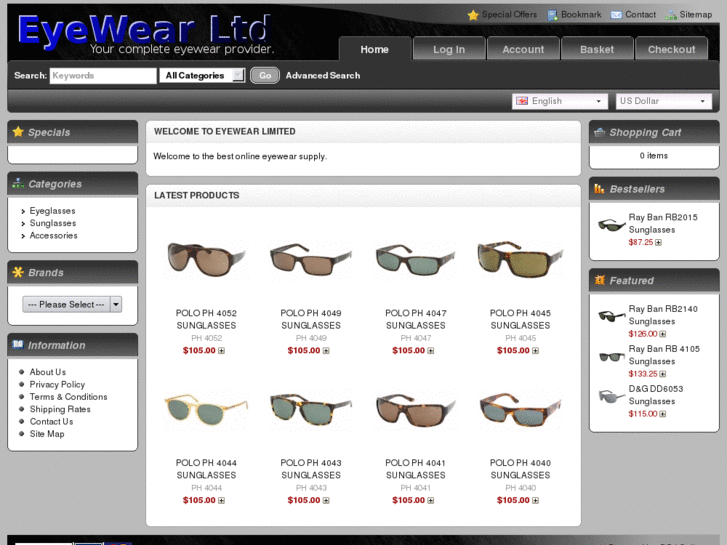Open the Shipping Rates page
The image size is (727, 545).
60,409
